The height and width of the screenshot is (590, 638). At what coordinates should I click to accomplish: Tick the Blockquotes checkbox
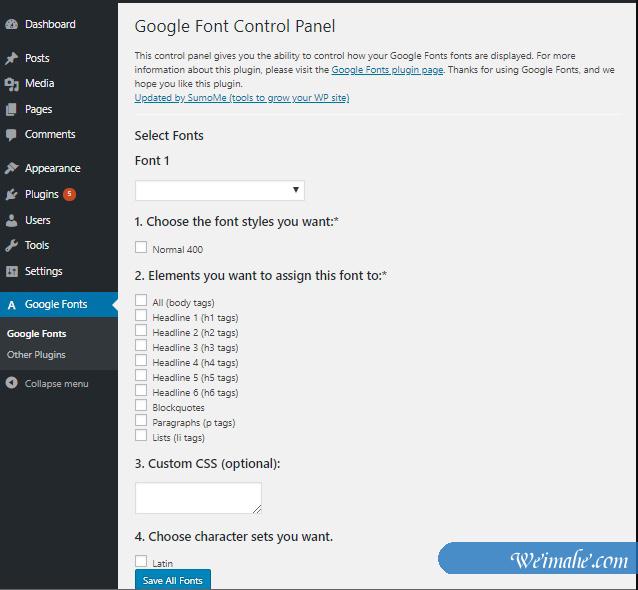[141, 406]
